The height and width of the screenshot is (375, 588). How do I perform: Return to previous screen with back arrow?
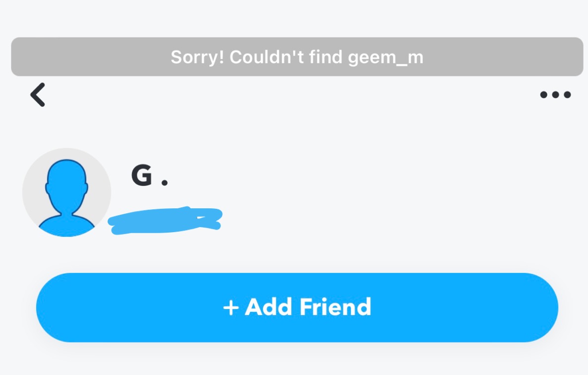pos(38,95)
